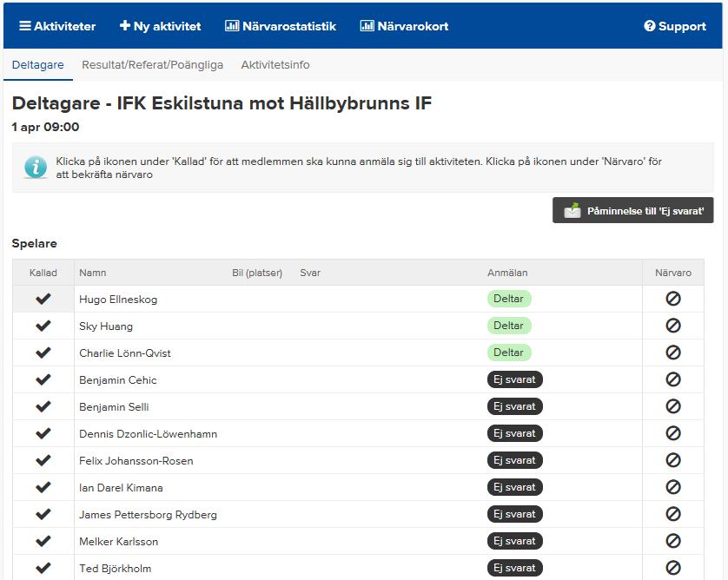Confirm attendance icon for Hugo Ellneskog
This screenshot has width=728, height=580.
tap(673, 299)
